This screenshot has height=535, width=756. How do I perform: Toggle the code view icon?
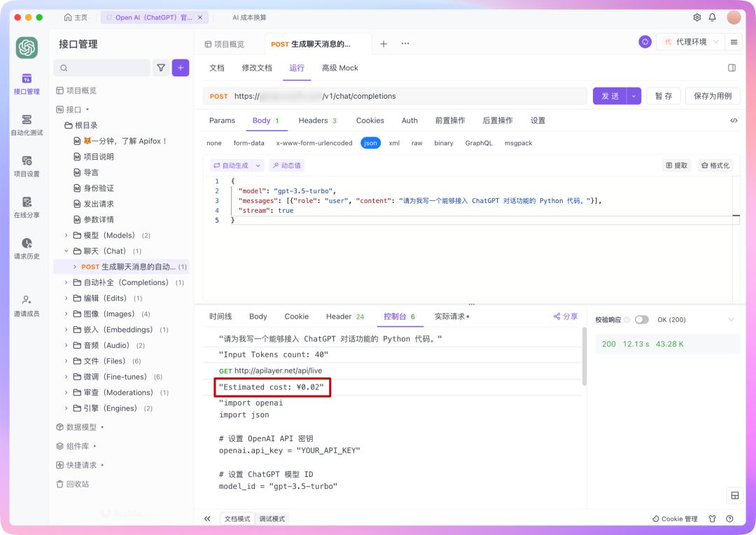(734, 120)
